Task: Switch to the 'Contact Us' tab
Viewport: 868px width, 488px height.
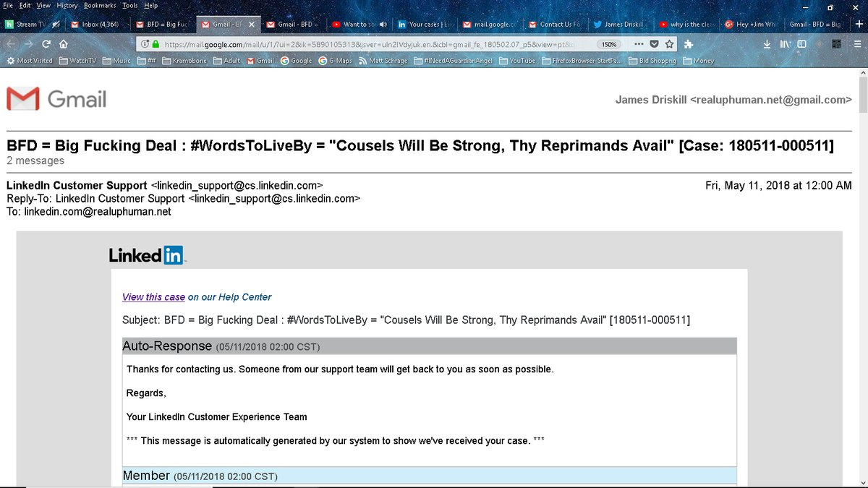Action: (x=555, y=25)
